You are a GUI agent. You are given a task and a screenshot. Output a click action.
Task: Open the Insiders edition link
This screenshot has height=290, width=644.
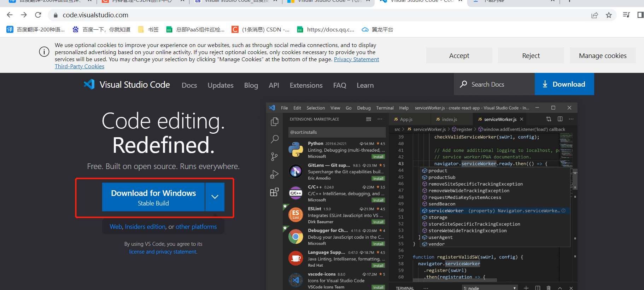point(145,227)
